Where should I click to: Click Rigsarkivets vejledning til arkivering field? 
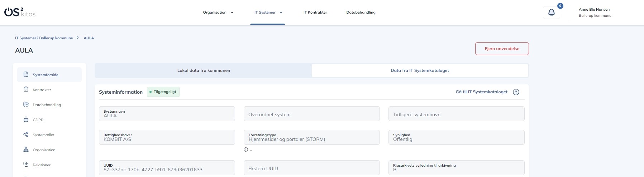(x=457, y=168)
